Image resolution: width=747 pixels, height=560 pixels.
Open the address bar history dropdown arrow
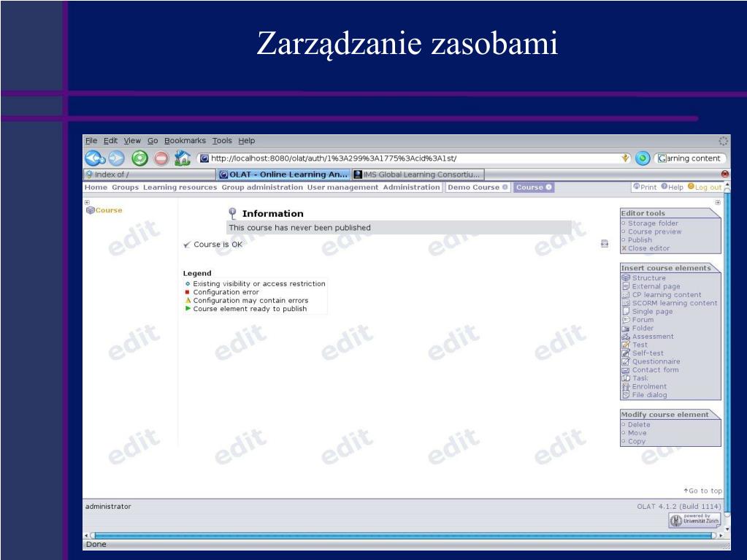625,158
